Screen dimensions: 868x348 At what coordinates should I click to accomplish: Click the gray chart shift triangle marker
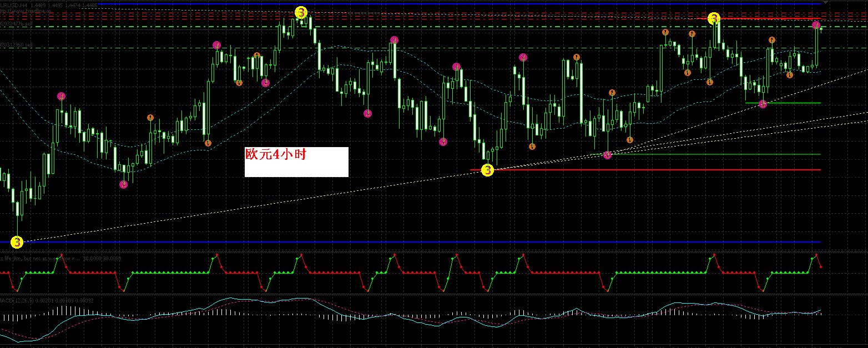click(x=826, y=3)
